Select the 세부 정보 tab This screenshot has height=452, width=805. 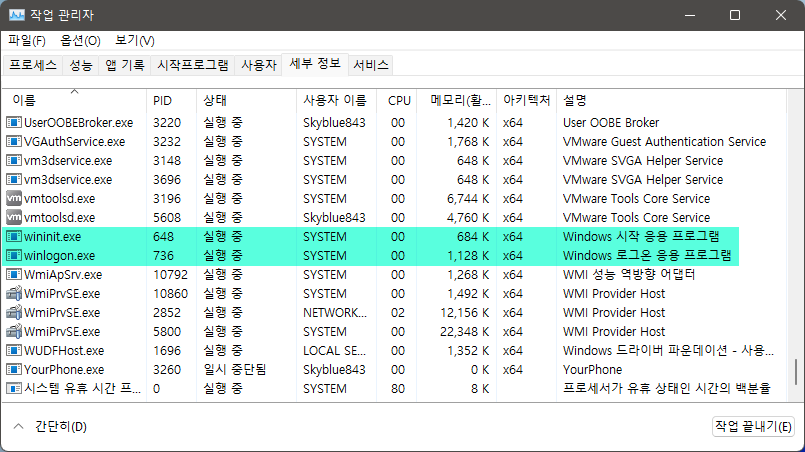pos(315,64)
